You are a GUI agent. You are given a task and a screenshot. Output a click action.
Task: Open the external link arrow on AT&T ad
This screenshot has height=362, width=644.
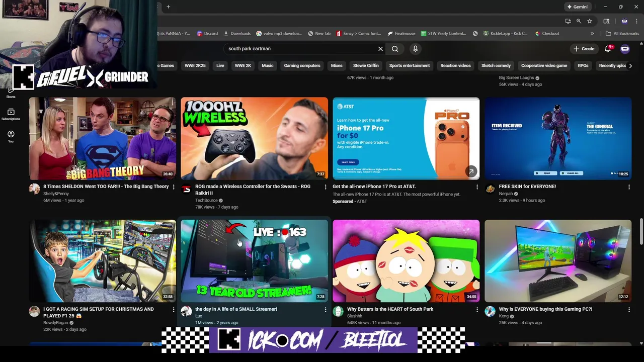pos(471,171)
